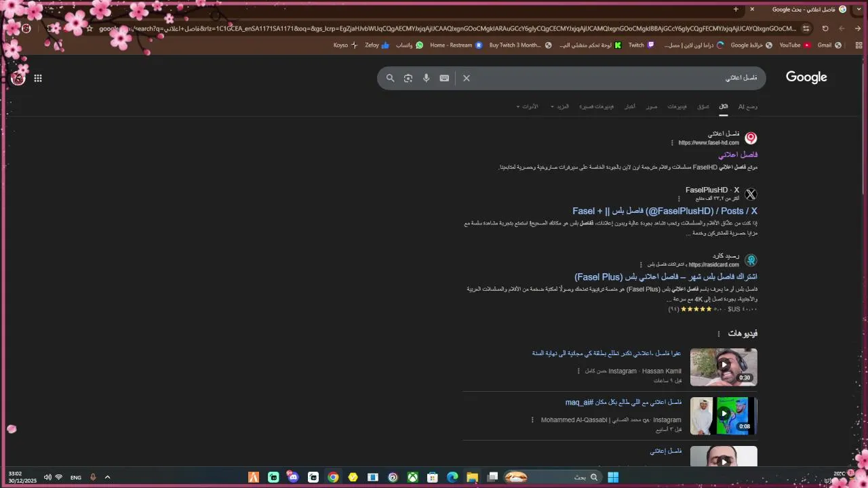Viewport: 868px width, 488px height.
Task: Open the FaselPlusHD X Posts result link
Action: coord(665,211)
